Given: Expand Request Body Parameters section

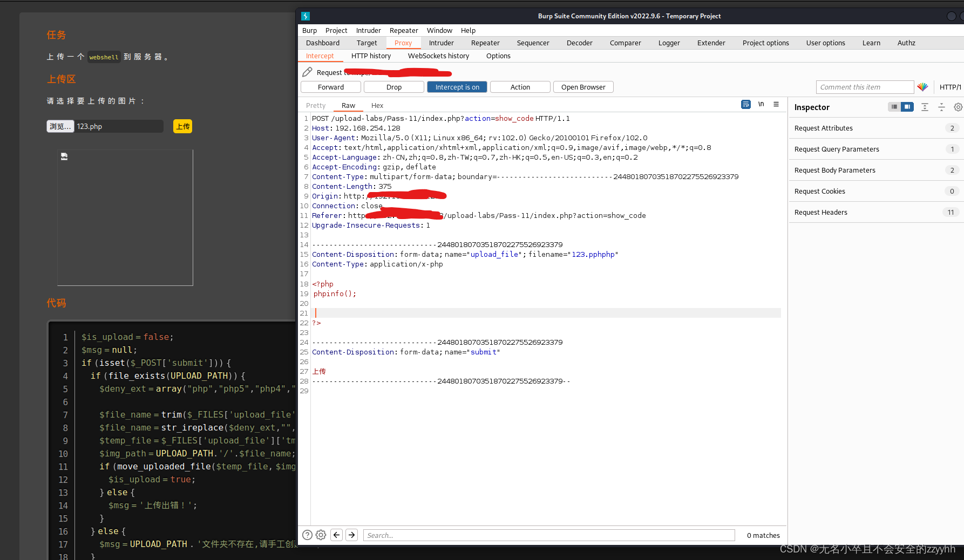Looking at the screenshot, I should pyautogui.click(x=876, y=170).
